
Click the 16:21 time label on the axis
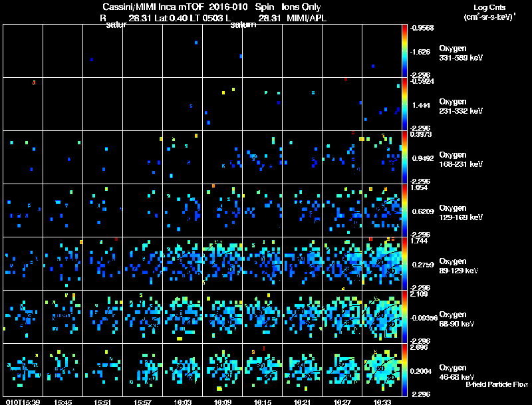302,402
